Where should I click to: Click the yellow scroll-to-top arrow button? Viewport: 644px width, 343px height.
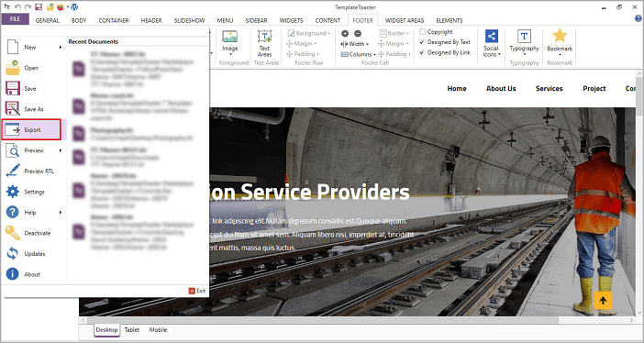click(603, 300)
